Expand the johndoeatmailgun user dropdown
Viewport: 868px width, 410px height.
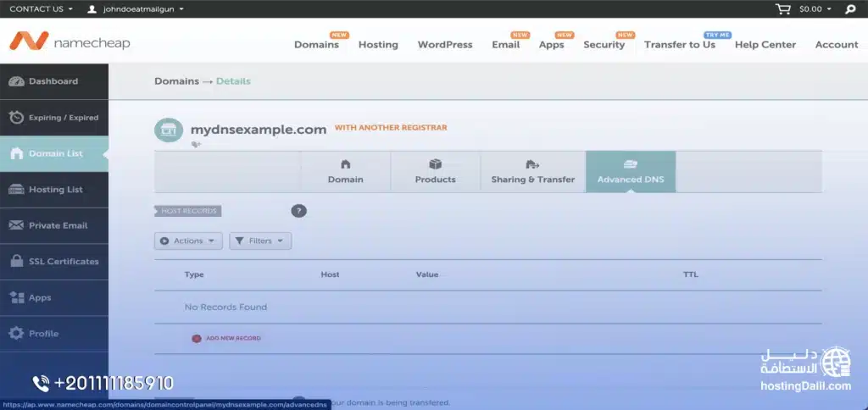tap(143, 8)
